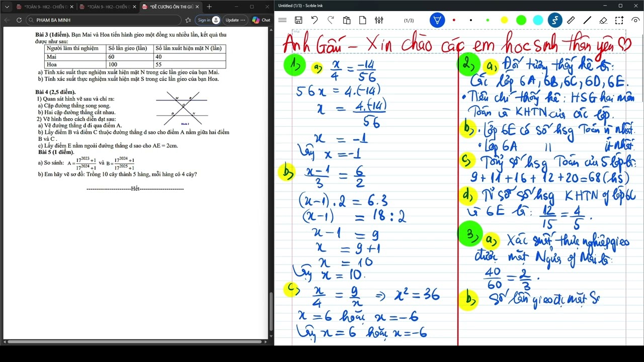Choose the large green highlighter color
644x362 pixels.
(x=521, y=20)
